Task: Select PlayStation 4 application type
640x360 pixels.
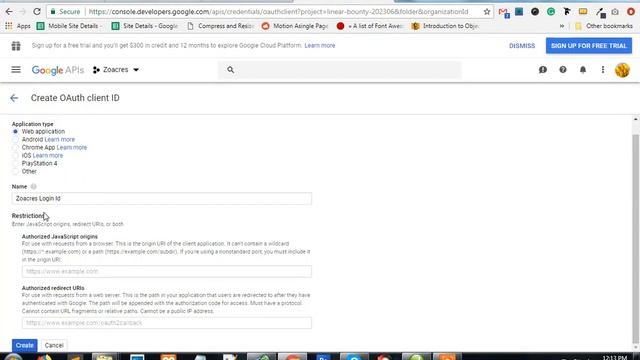Action: [16, 163]
